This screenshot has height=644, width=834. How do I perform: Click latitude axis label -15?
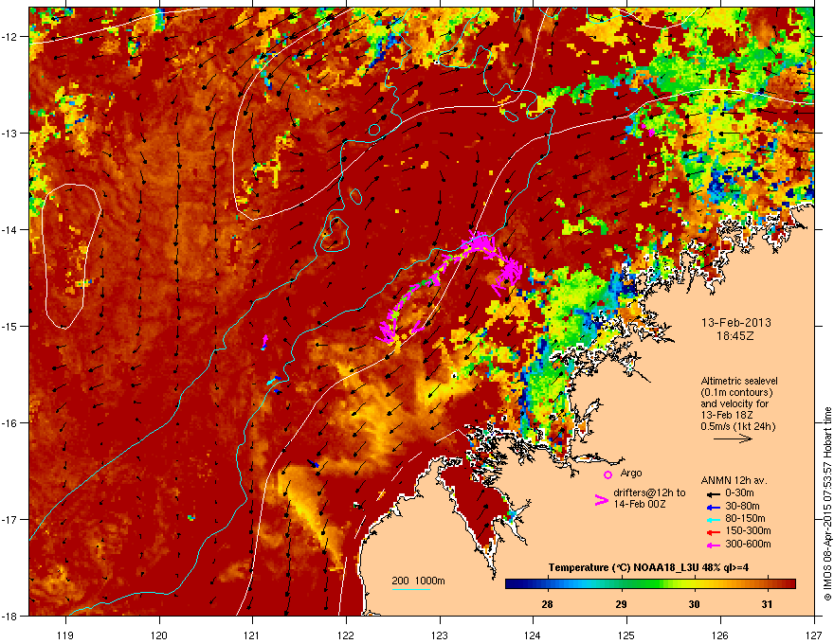[9, 326]
